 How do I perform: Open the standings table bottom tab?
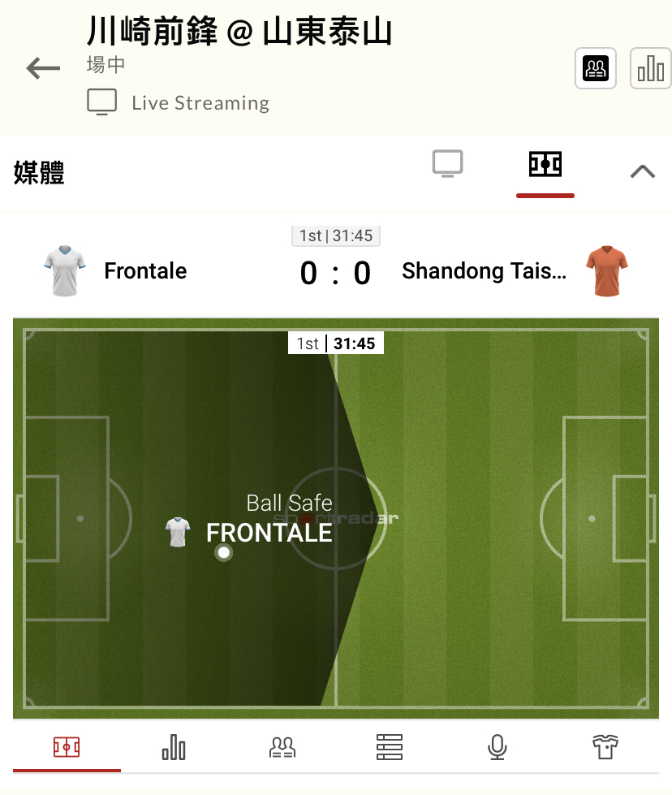point(390,747)
